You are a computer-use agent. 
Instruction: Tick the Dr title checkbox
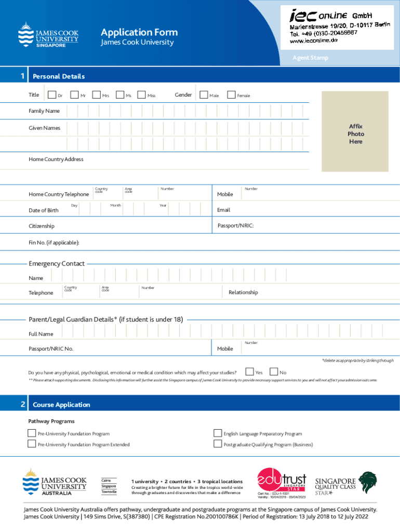pos(52,95)
